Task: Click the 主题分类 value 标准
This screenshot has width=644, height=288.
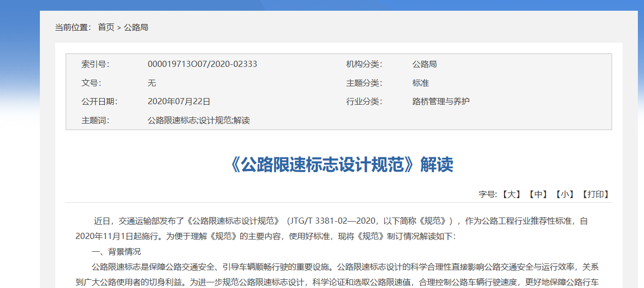Action: 421,83
